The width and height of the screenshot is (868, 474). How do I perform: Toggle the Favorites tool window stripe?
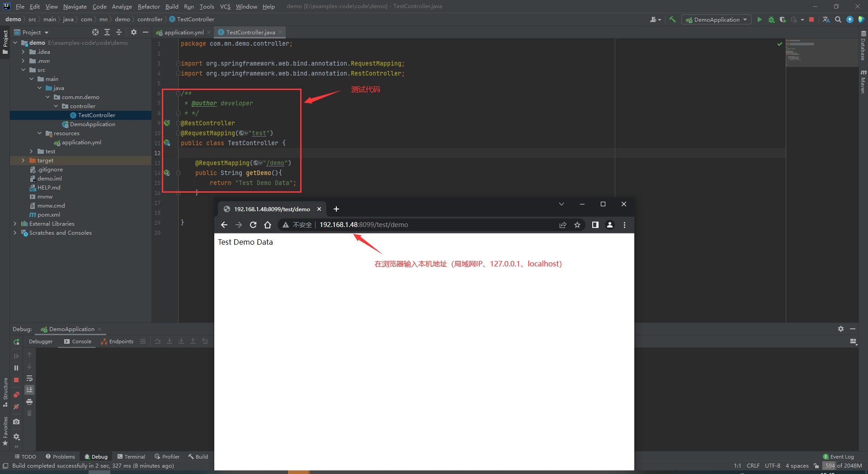tap(5, 431)
